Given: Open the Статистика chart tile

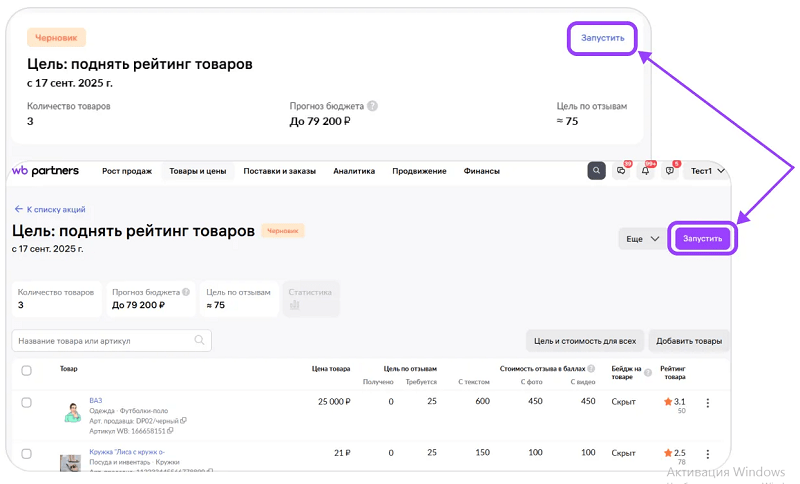Looking at the screenshot, I should [311, 299].
